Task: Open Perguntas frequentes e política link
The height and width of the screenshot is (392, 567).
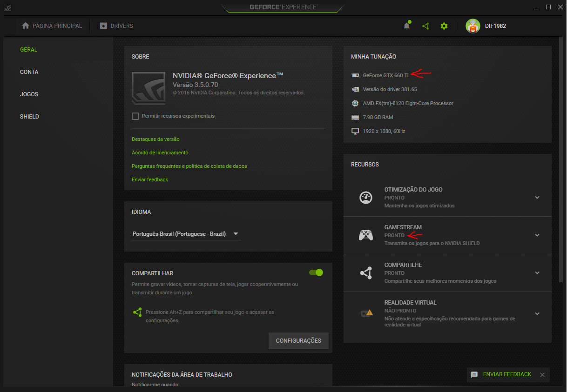Action: (189, 166)
